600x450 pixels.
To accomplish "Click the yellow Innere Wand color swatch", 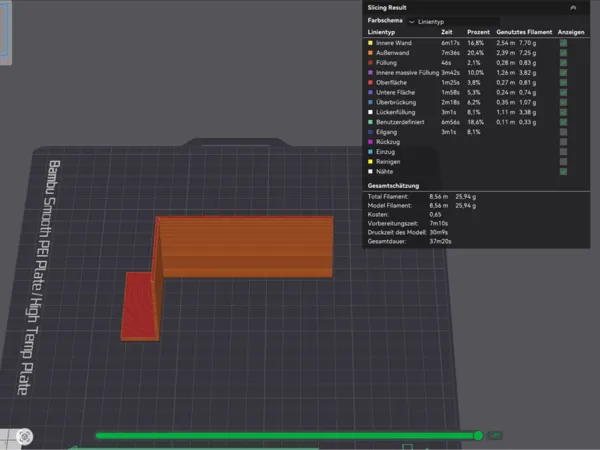I will (x=370, y=43).
